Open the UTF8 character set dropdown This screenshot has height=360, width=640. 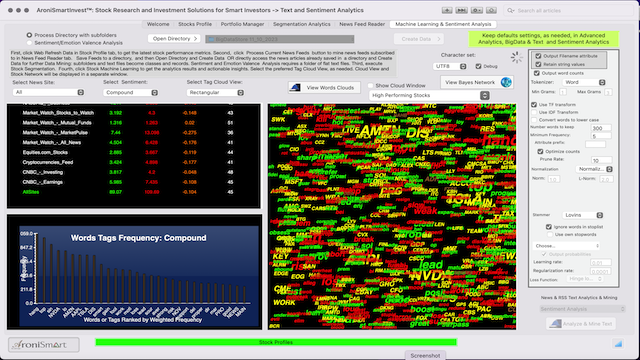[x=450, y=66]
